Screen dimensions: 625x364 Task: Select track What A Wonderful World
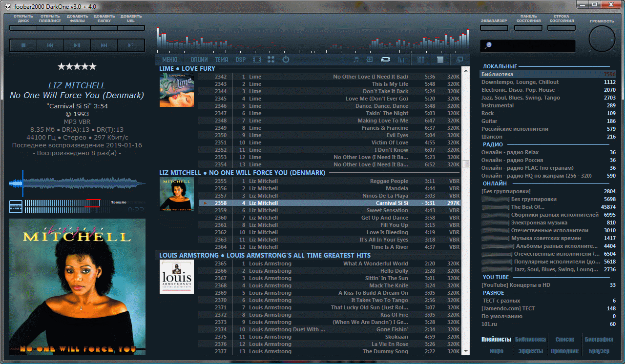329,263
